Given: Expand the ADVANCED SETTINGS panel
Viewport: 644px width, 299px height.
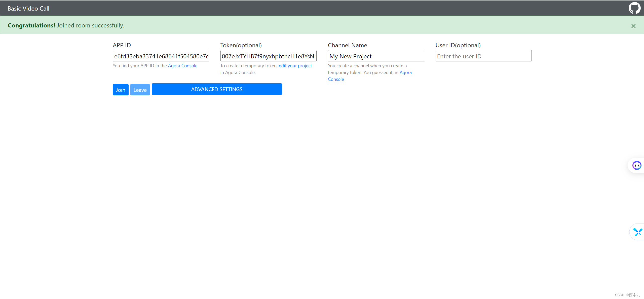Looking at the screenshot, I should tap(217, 89).
